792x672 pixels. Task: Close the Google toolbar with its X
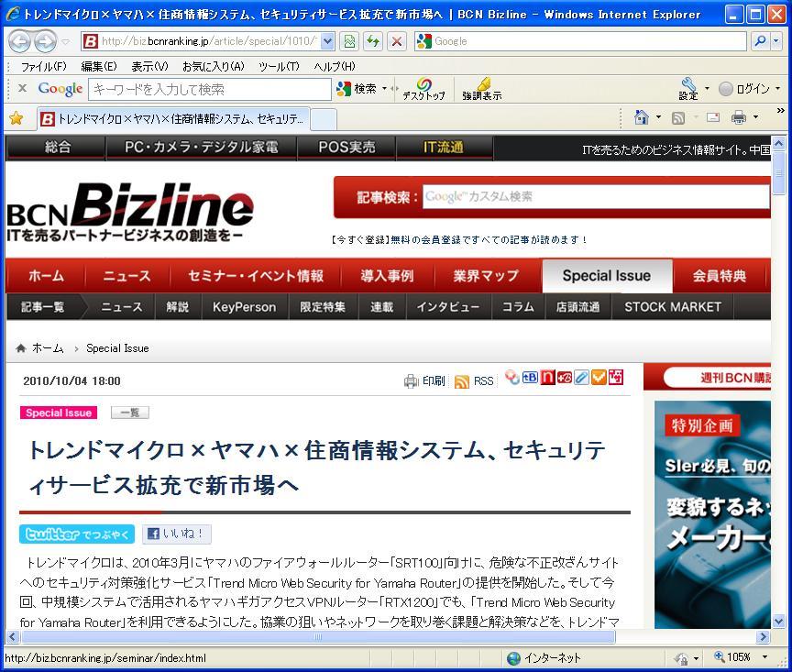pos(22,88)
